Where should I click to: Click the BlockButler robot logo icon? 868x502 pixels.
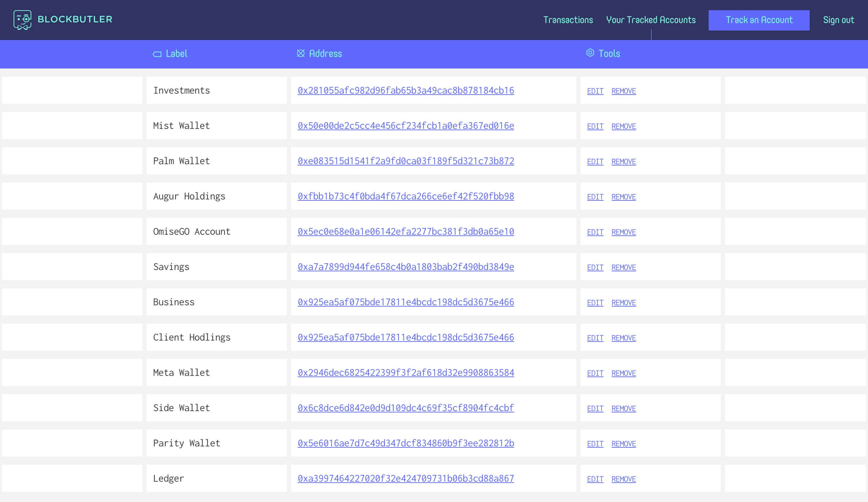pyautogui.click(x=22, y=20)
